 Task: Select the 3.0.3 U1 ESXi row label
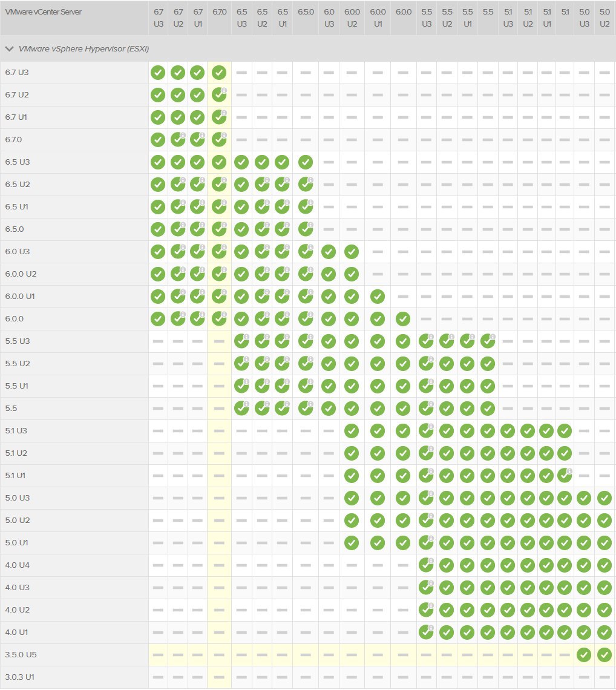click(20, 677)
